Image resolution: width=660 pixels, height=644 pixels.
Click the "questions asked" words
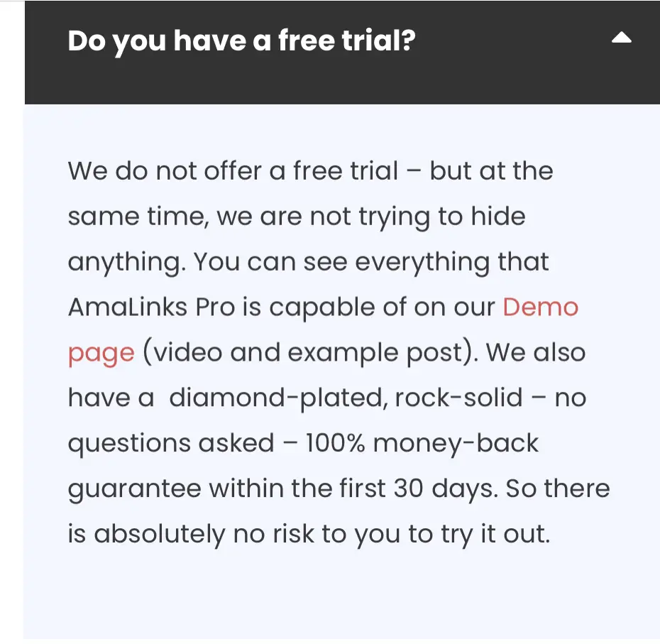171,444
